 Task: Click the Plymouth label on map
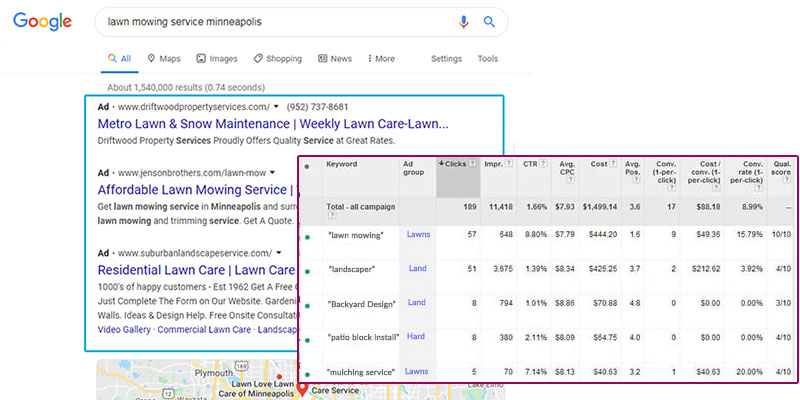pyautogui.click(x=216, y=373)
